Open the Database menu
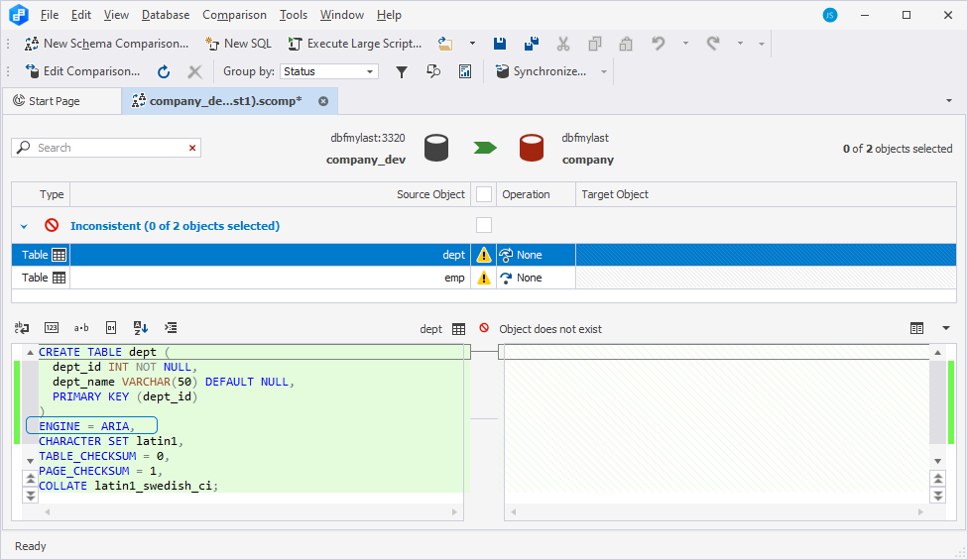The width and height of the screenshot is (968, 560). (166, 15)
